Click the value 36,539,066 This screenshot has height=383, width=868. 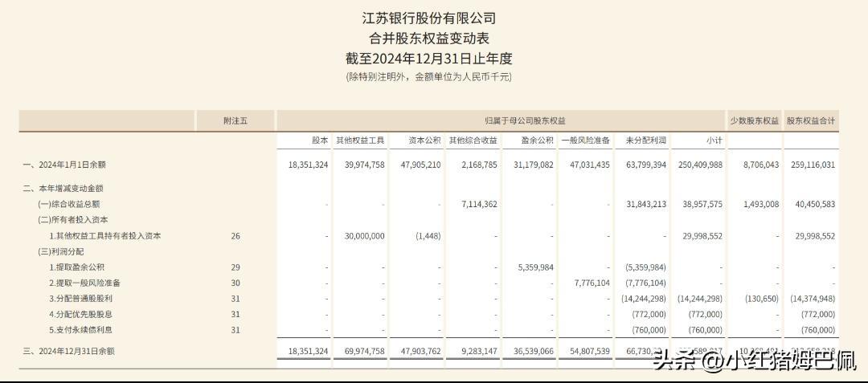point(533,351)
